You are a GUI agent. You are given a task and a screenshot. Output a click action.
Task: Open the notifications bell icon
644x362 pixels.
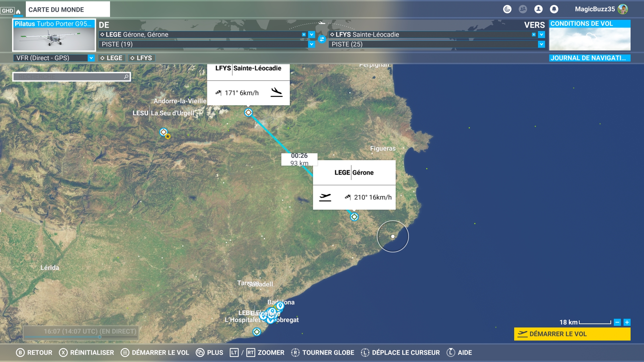pos(554,9)
